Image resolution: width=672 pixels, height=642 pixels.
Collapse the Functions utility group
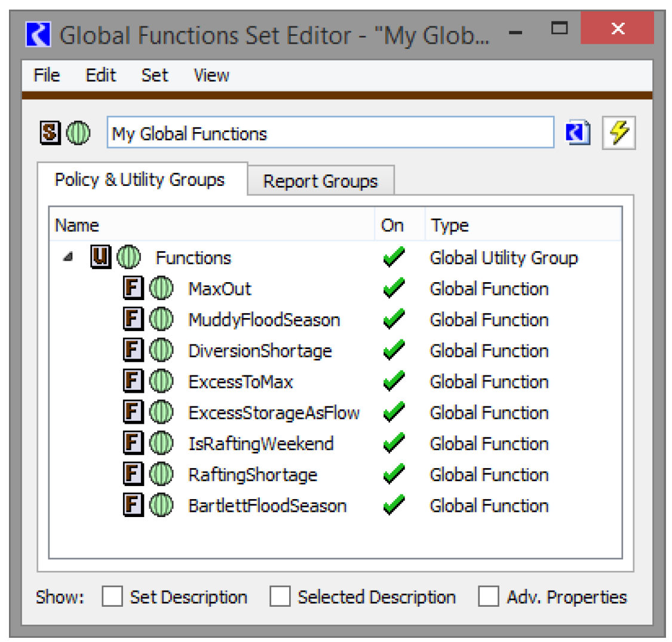69,258
